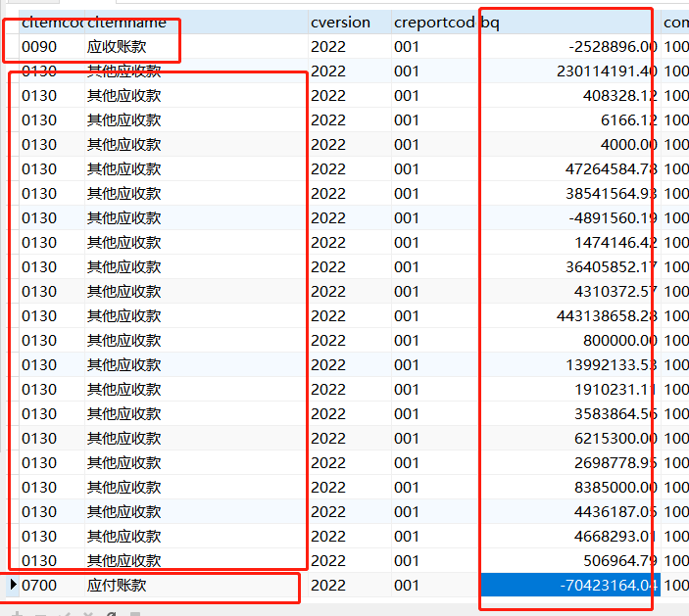Screen dimensions: 689x616
Task: Select the 应付账款 name cell
Action: pos(196,586)
